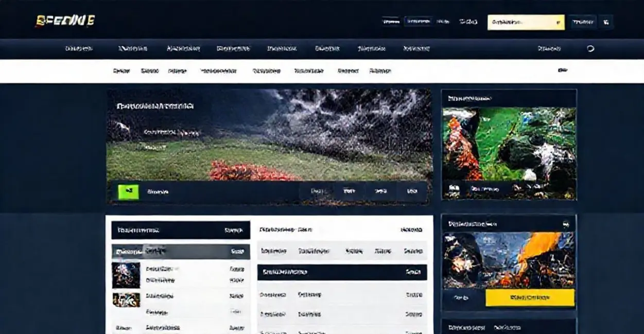The image size is (644, 334).
Task: Click the yellow site logo in the header
Action: pos(65,21)
